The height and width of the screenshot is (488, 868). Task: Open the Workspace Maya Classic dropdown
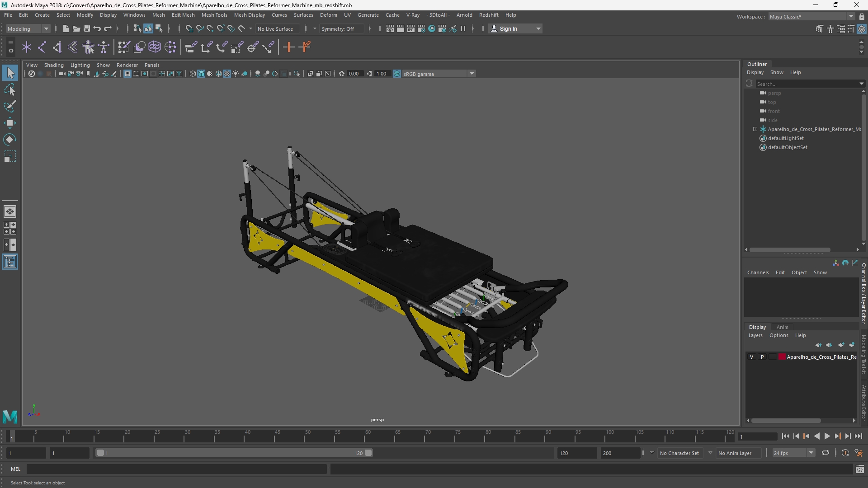(811, 17)
